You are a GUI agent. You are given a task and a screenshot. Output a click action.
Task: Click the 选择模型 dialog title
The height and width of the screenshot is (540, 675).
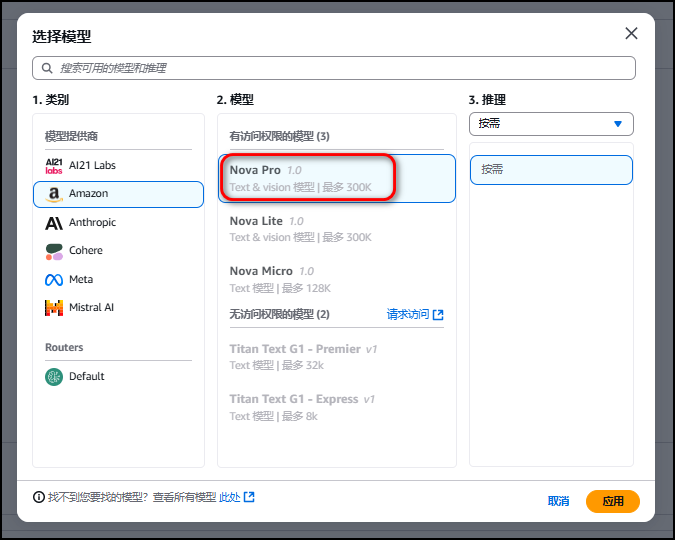62,37
